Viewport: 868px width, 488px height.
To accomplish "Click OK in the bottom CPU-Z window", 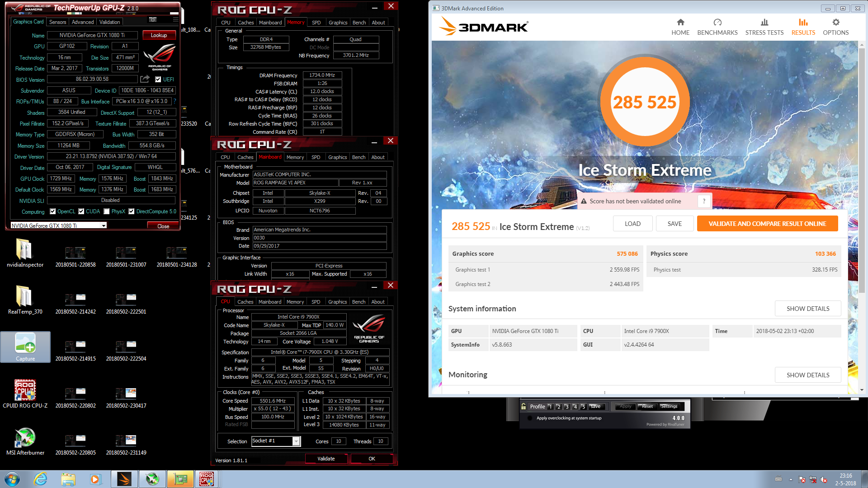I will pos(372,459).
